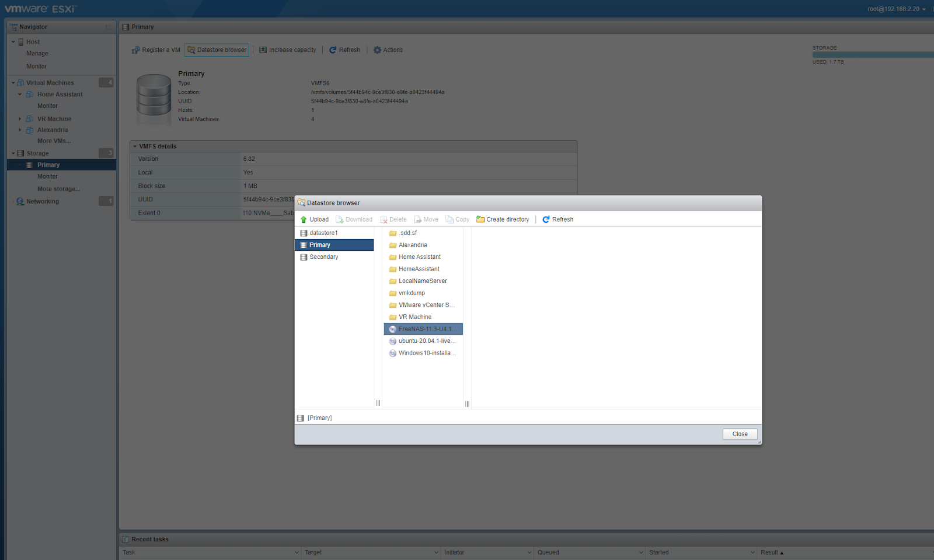
Task: Click the Alexandria folder icon in the file list
Action: (393, 246)
